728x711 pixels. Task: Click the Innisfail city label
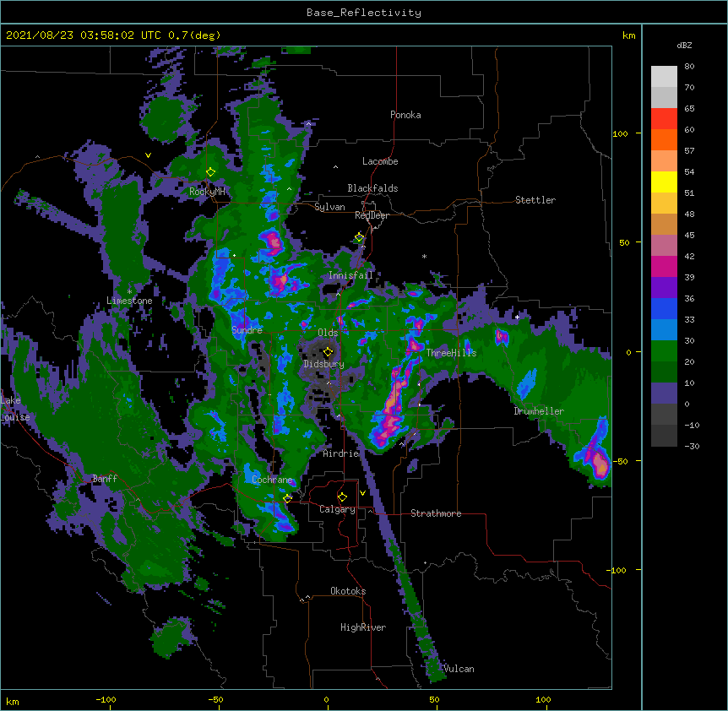pos(351,275)
